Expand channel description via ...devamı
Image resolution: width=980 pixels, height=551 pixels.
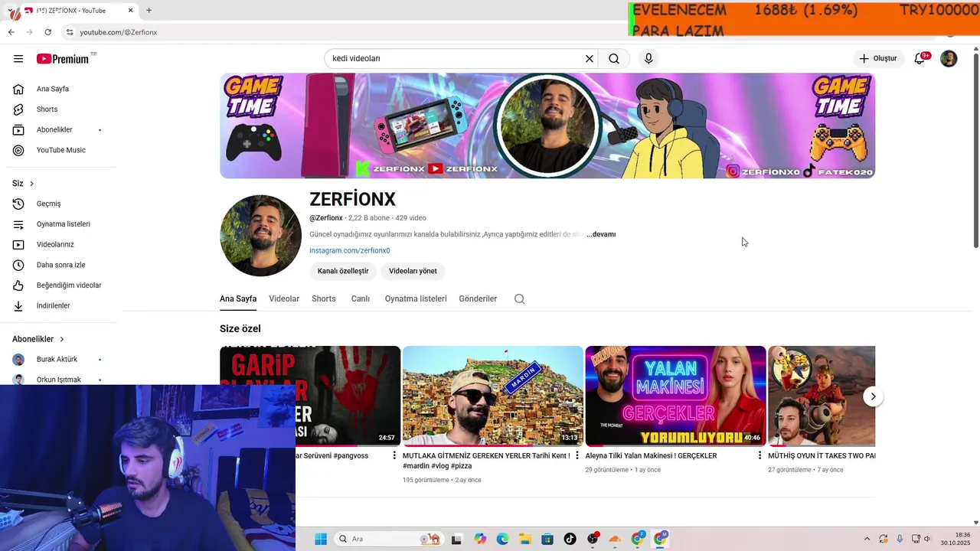[601, 234]
